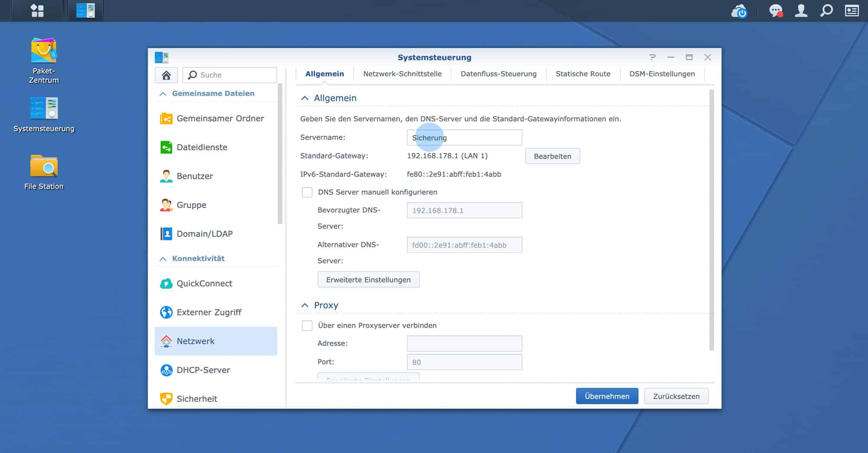Viewport: 868px width, 453px height.
Task: Open Gemeinsamer Ordner settings
Action: pos(216,118)
